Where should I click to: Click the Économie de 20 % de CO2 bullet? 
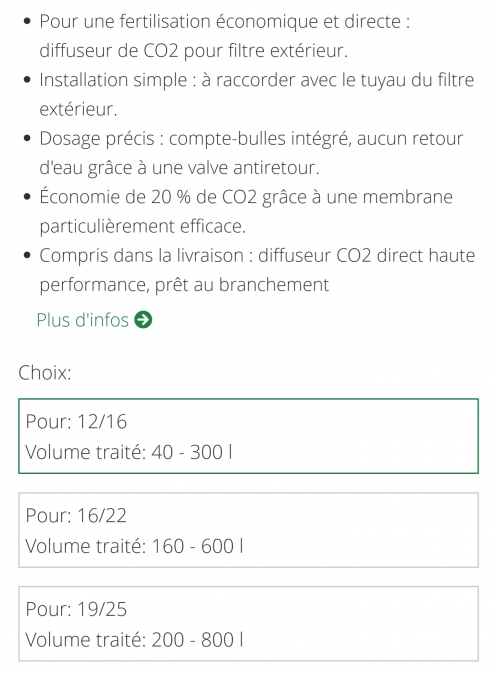point(246,211)
